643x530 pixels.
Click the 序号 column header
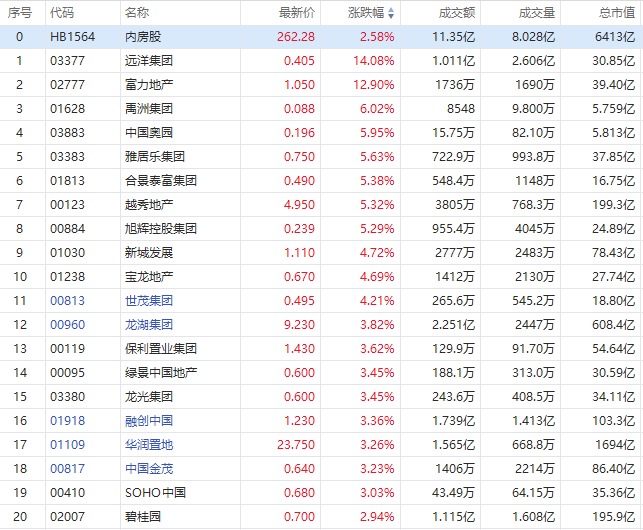[x=20, y=13]
